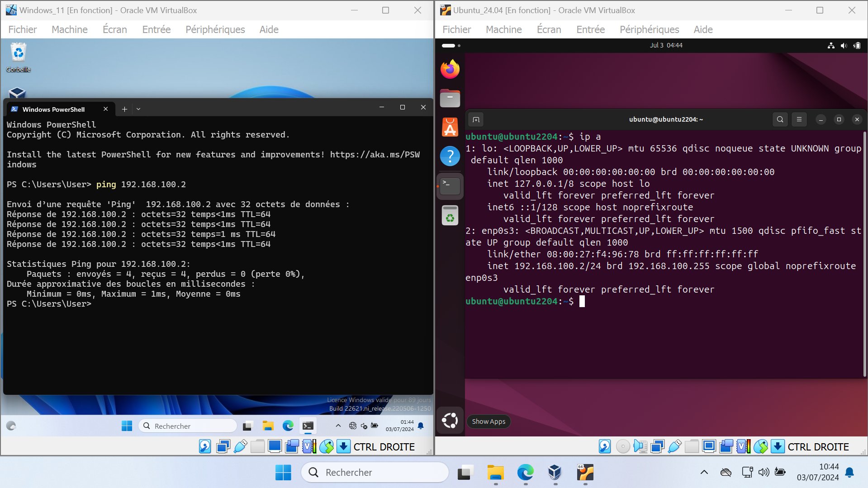This screenshot has width=868, height=488.
Task: Click the guest Windows Start button
Action: click(x=127, y=426)
